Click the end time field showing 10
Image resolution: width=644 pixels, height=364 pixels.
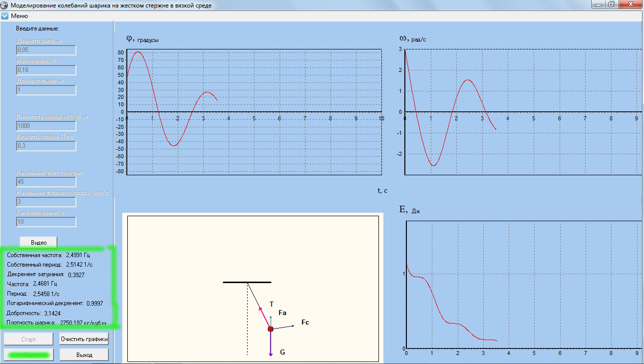pos(46,222)
